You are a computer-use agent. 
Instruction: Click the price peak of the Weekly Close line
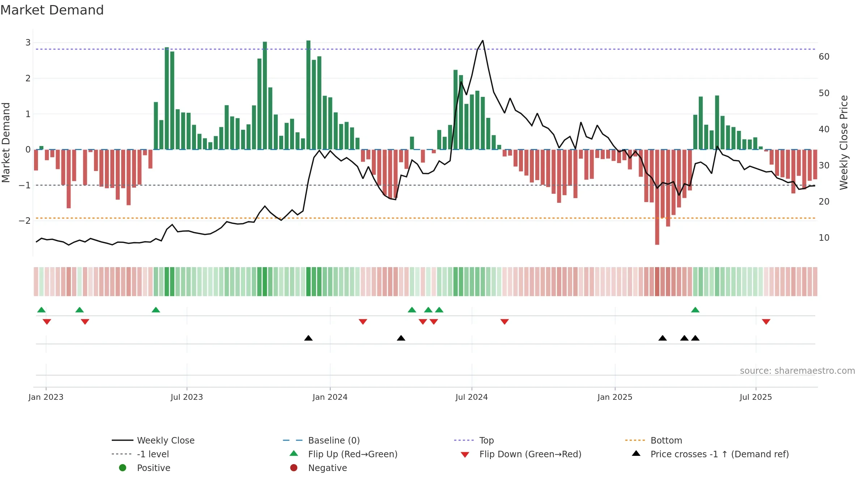coord(482,41)
